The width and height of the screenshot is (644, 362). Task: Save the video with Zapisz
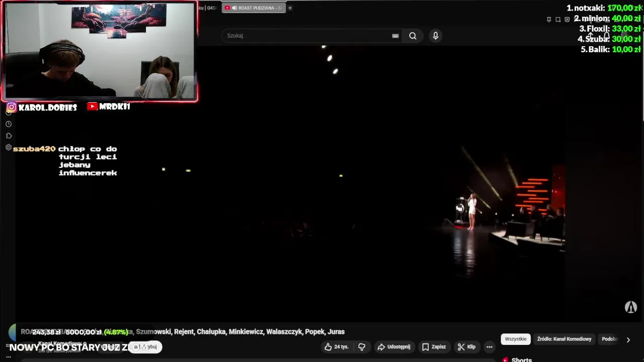click(434, 347)
